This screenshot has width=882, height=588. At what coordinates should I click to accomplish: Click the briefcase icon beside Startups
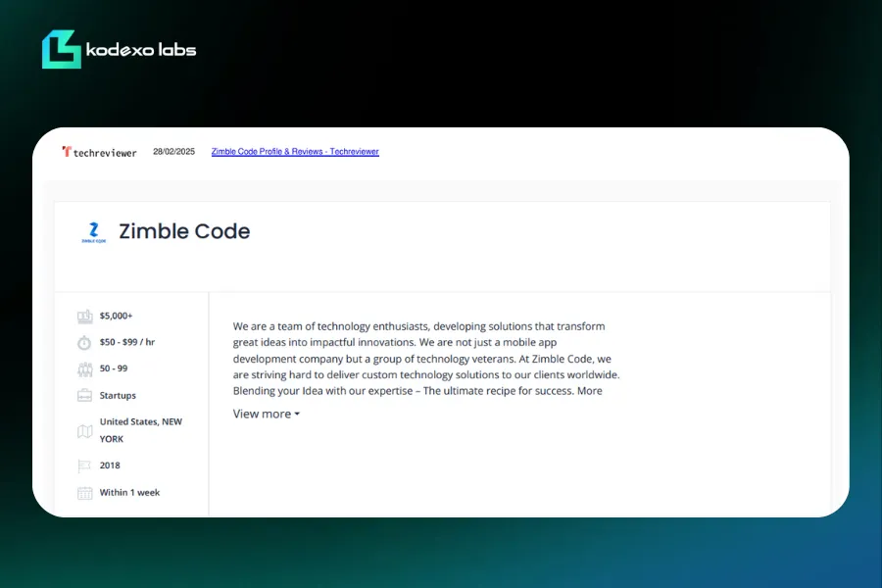click(x=84, y=396)
